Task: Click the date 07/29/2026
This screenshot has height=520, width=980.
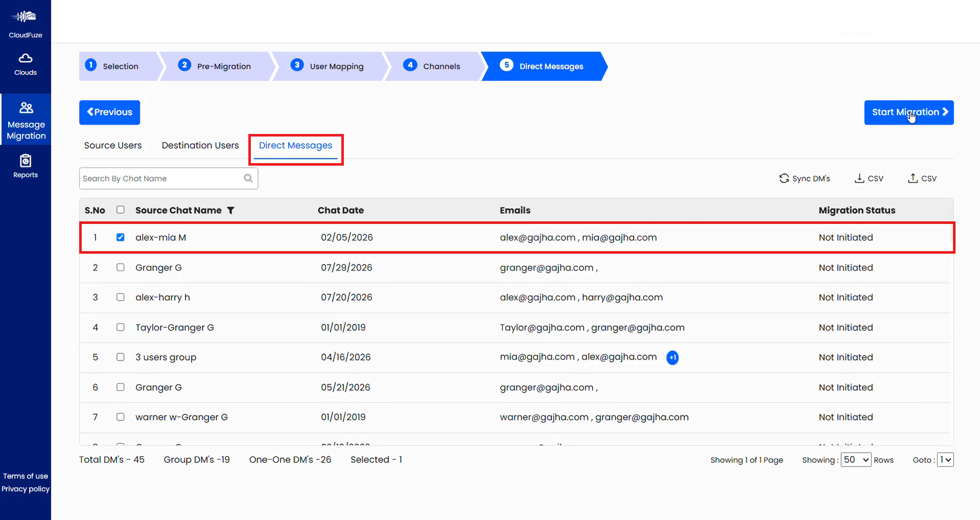Action: (346, 267)
